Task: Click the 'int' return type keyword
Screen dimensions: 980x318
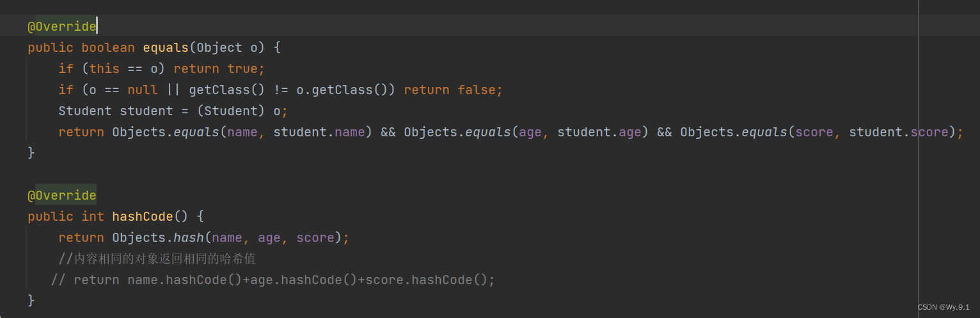Action: tap(93, 217)
